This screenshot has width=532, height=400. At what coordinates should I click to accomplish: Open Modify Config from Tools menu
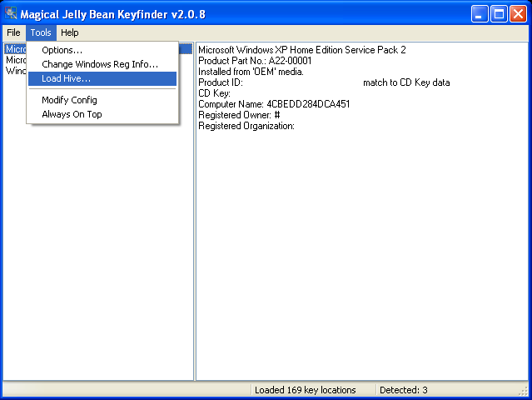69,100
